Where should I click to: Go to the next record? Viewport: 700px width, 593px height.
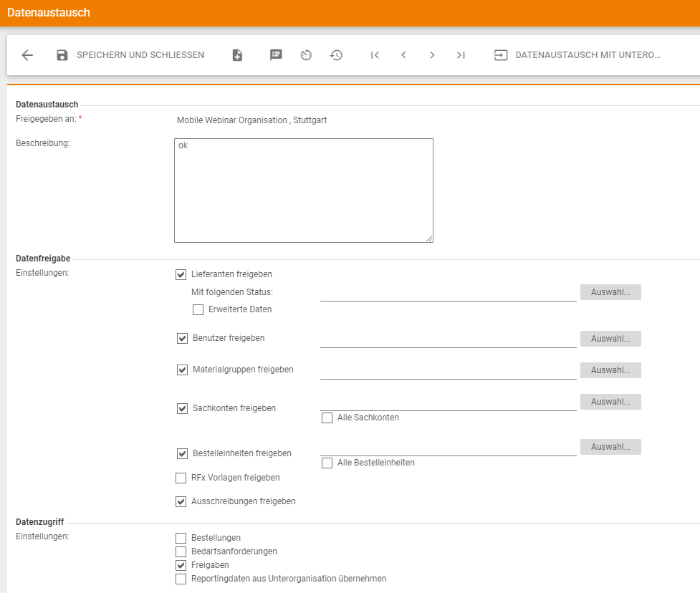432,55
